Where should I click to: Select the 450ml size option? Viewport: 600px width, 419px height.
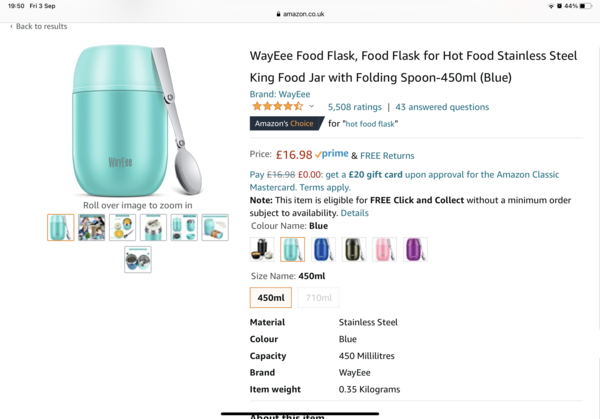point(271,297)
